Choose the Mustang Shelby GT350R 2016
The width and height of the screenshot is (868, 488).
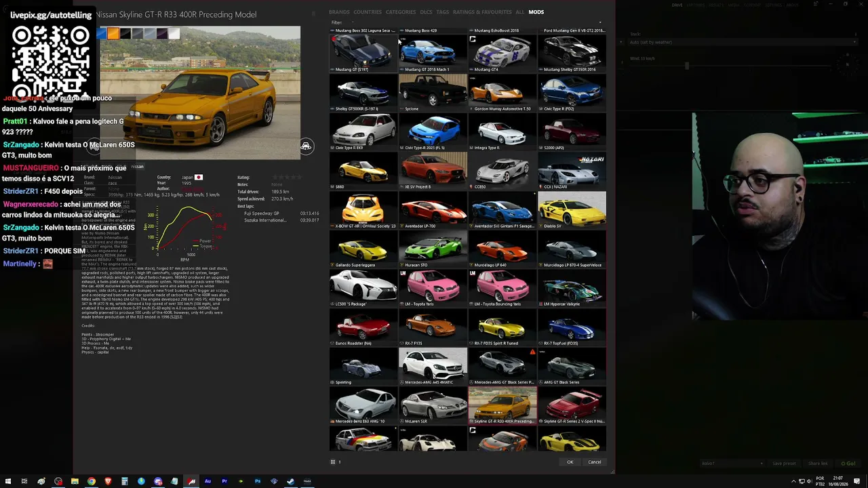[x=572, y=54]
